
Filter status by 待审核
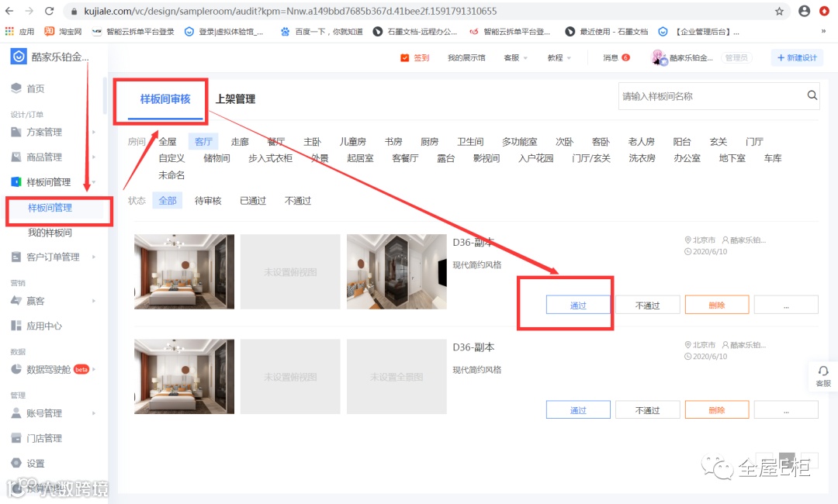(208, 200)
